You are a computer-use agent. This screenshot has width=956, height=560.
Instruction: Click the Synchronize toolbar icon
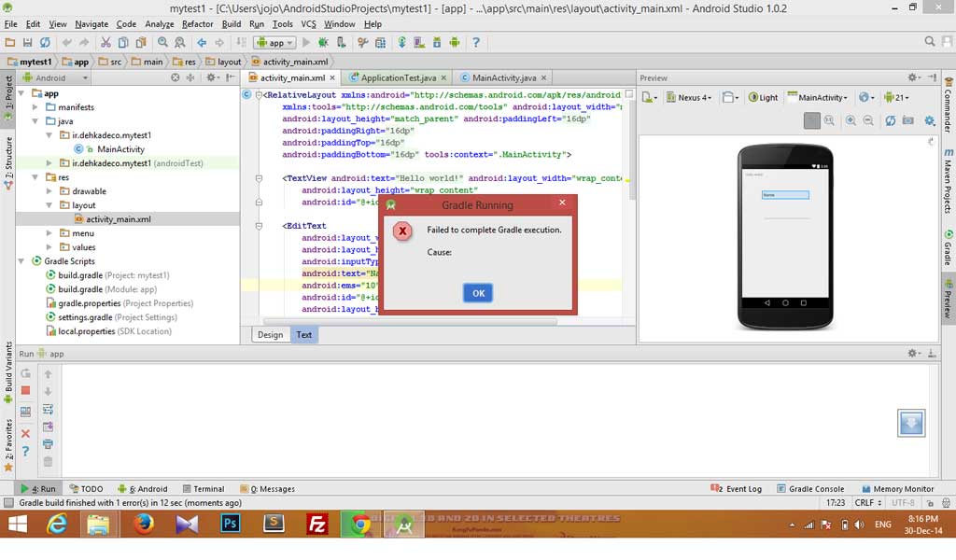coord(45,43)
